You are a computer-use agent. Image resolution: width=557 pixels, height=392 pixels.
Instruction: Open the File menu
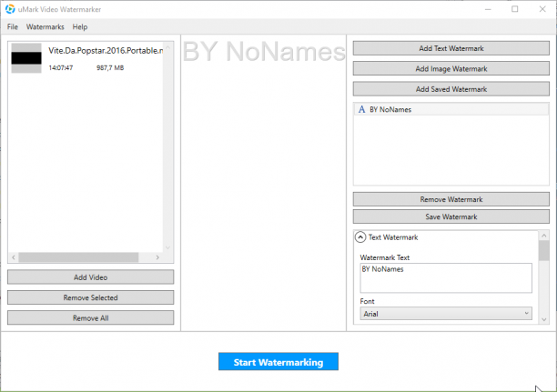click(13, 27)
